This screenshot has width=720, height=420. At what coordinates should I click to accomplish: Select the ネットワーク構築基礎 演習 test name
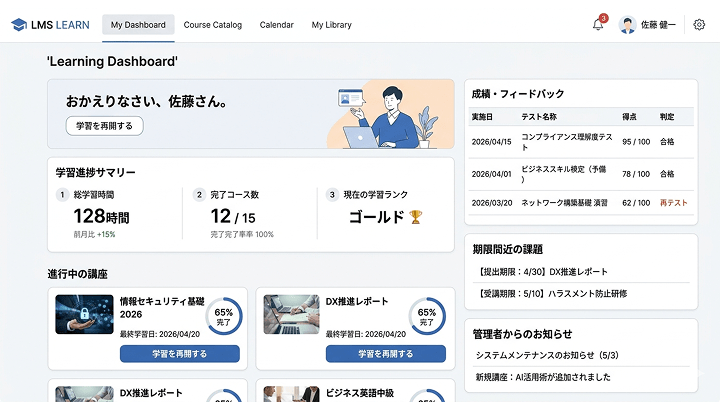[x=564, y=203]
